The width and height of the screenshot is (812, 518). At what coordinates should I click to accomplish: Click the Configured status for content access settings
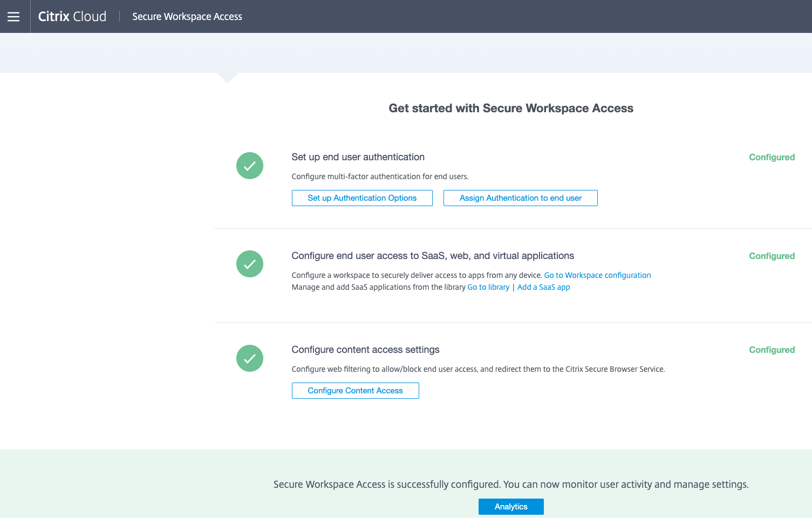[x=772, y=350]
